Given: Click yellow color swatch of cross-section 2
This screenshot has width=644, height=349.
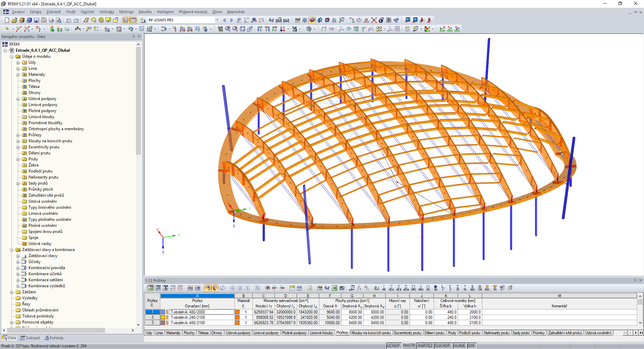Looking at the screenshot, I should (163, 317).
